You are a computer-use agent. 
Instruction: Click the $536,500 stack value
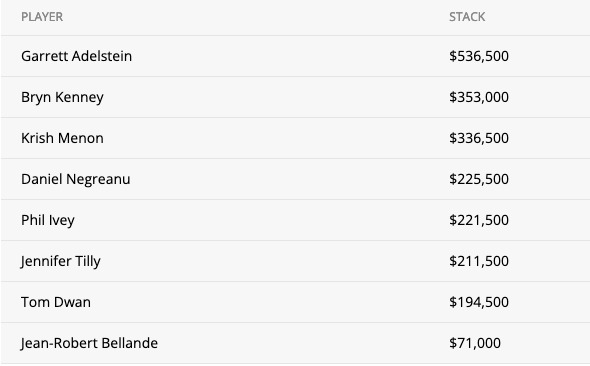(x=479, y=56)
